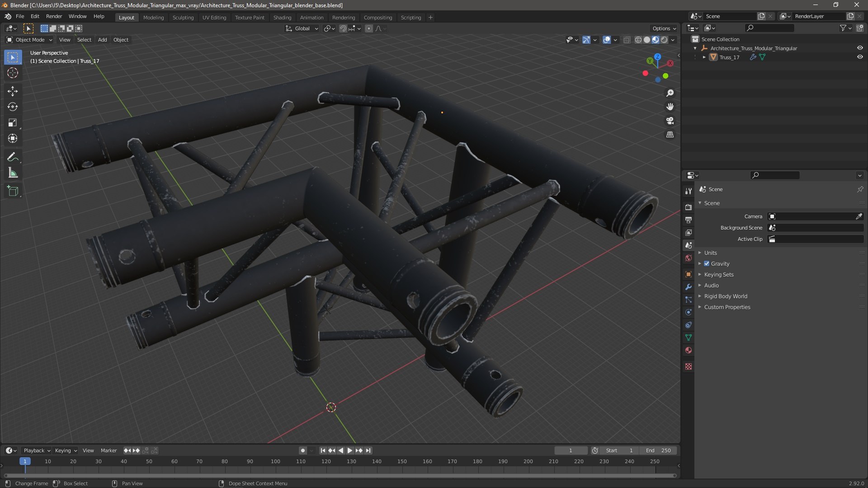Toggle proportional editing button
This screenshot has height=488, width=868.
(369, 28)
